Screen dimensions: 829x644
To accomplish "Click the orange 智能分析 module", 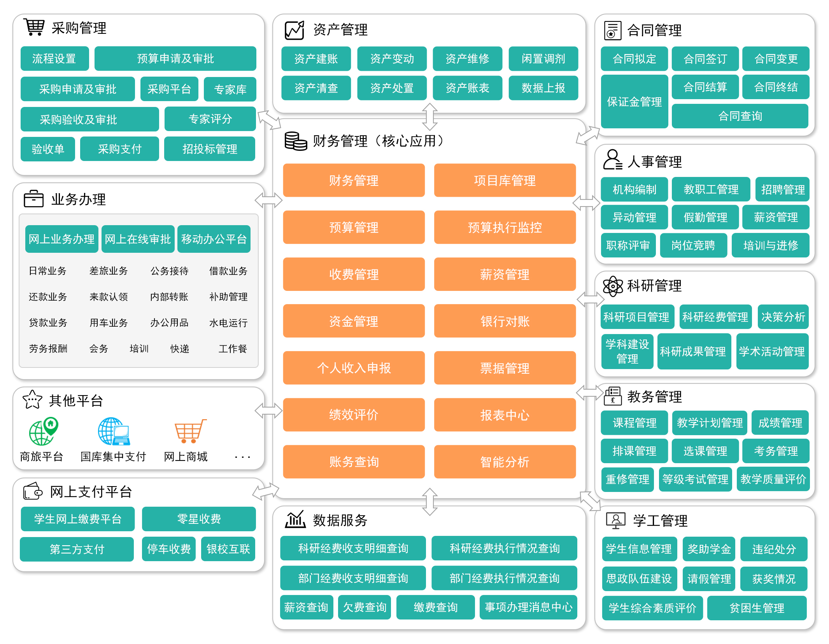I will pyautogui.click(x=505, y=462).
